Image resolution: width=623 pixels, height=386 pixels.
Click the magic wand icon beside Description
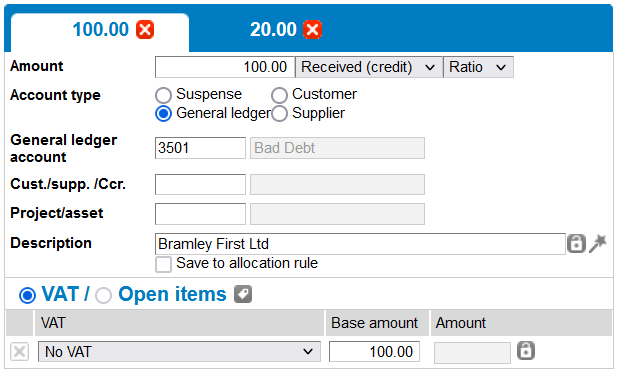click(598, 243)
